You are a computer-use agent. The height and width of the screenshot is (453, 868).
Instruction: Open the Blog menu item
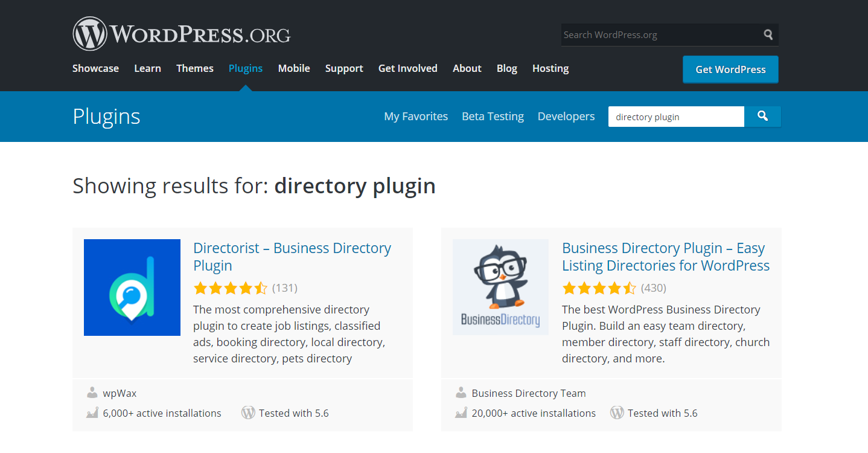click(x=507, y=68)
